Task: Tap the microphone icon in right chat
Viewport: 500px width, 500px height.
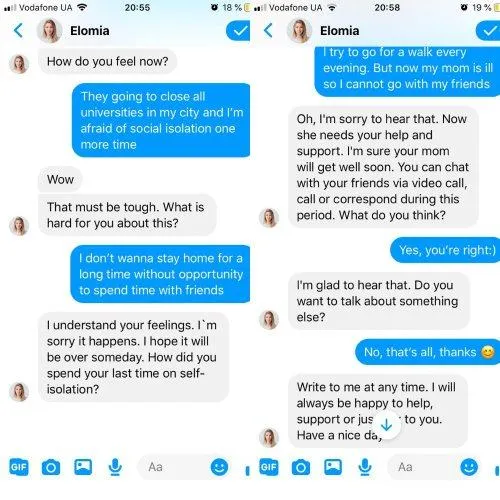Action: pyautogui.click(x=365, y=467)
